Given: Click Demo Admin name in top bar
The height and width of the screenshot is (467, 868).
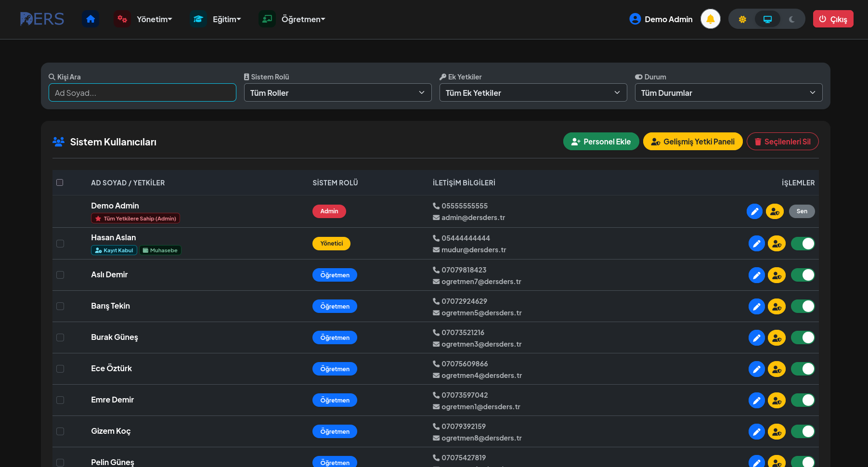Looking at the screenshot, I should 669,19.
